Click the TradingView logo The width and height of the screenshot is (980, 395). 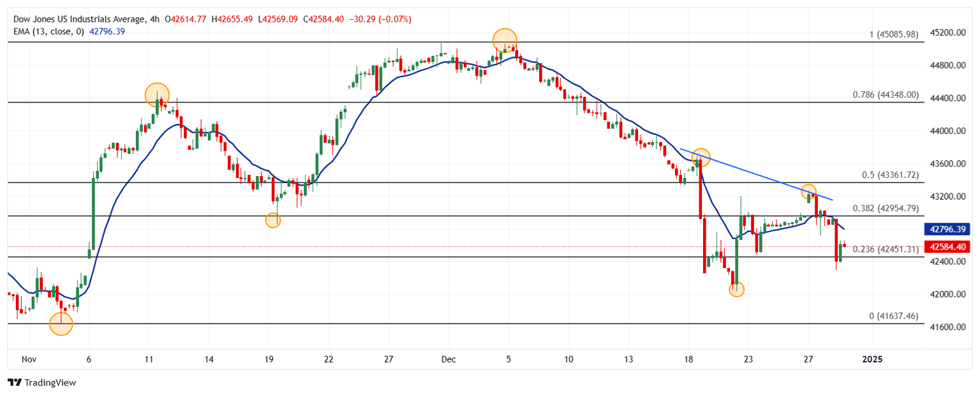tap(41, 382)
